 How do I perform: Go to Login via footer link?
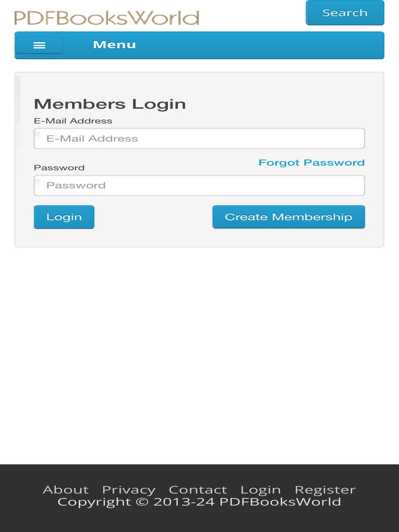tap(260, 490)
